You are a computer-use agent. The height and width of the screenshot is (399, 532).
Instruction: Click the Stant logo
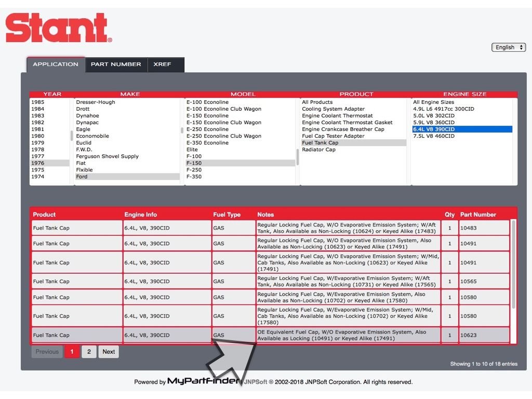click(x=58, y=28)
